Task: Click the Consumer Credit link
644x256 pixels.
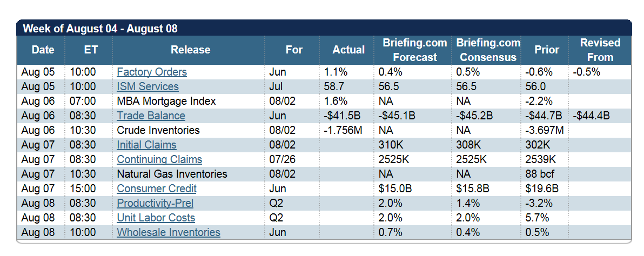Action: click(x=157, y=188)
